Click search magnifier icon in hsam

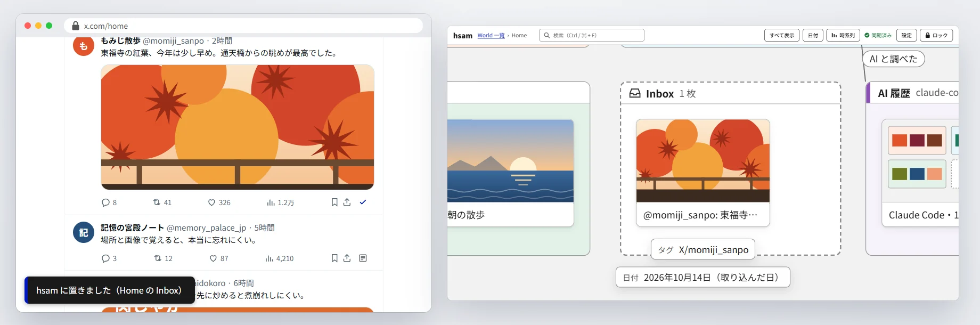point(546,35)
